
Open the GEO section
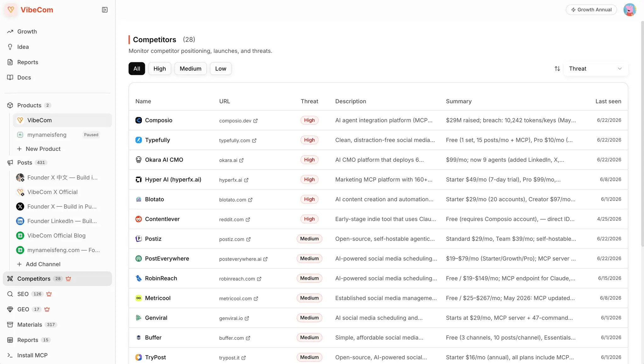click(x=23, y=310)
